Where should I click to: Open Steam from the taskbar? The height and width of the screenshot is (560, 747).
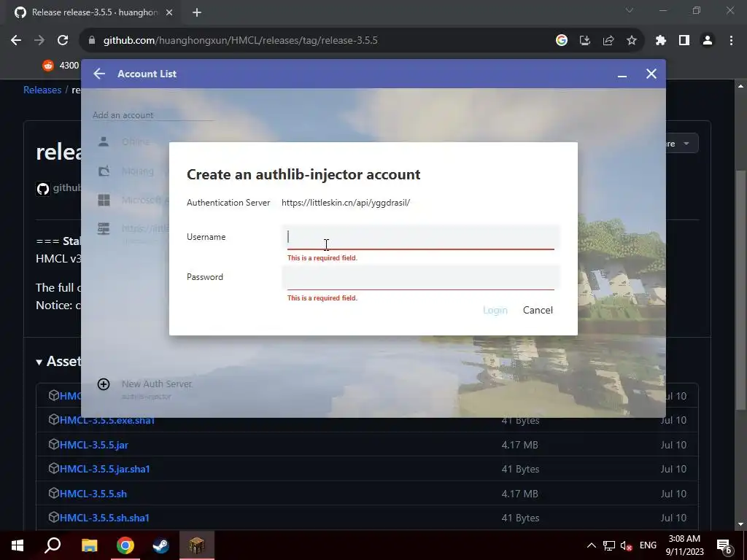(x=160, y=545)
